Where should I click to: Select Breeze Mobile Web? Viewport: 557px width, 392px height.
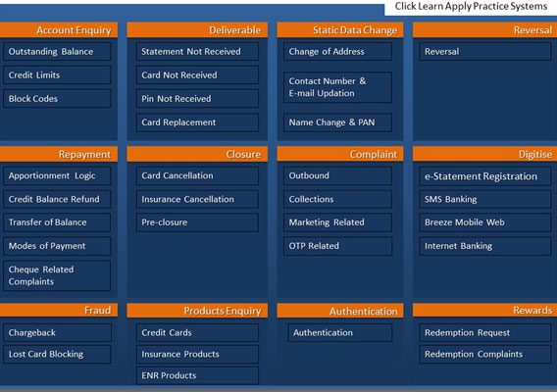click(x=485, y=222)
